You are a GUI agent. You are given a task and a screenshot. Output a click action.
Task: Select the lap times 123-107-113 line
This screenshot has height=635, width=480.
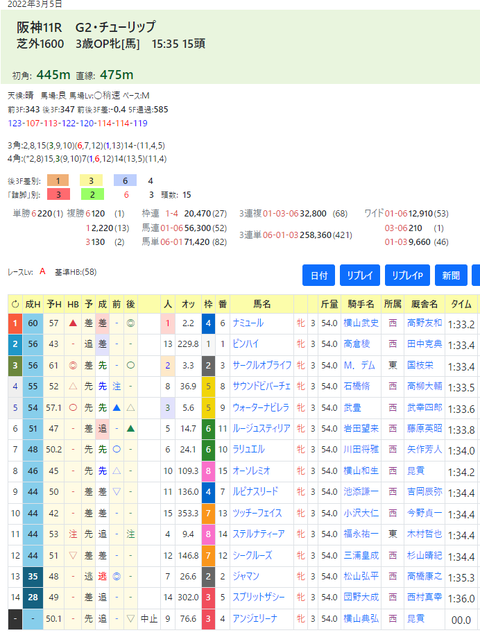coord(77,123)
